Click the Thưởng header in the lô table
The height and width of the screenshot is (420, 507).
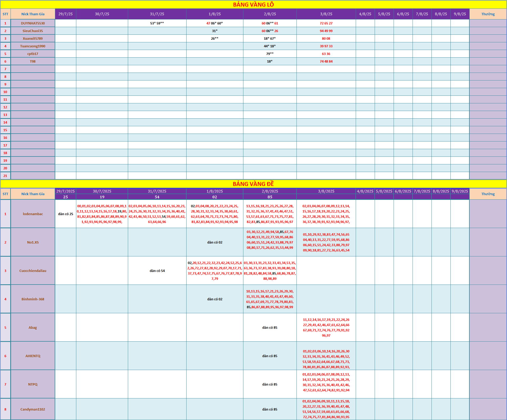tap(488, 14)
